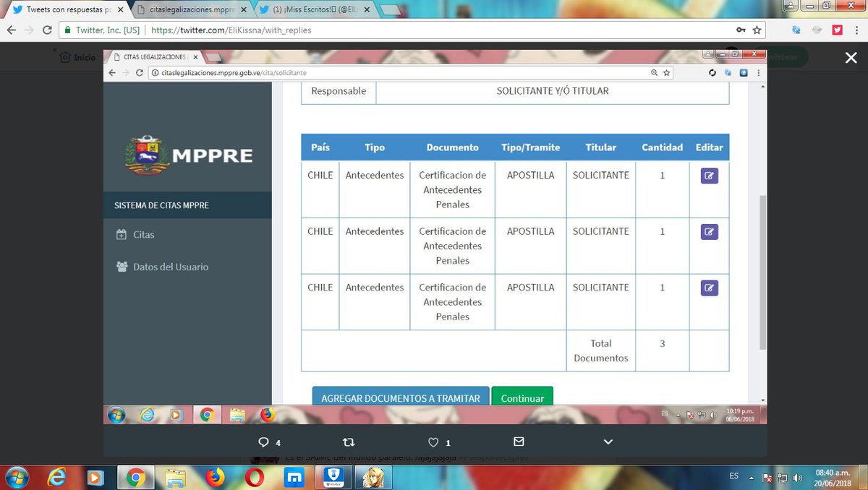This screenshot has height=490, width=868.
Task: Go back in the outer Chrome window
Action: click(12, 30)
